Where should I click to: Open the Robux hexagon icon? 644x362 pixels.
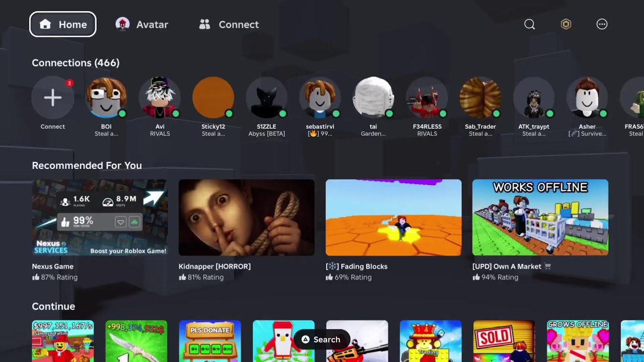566,24
